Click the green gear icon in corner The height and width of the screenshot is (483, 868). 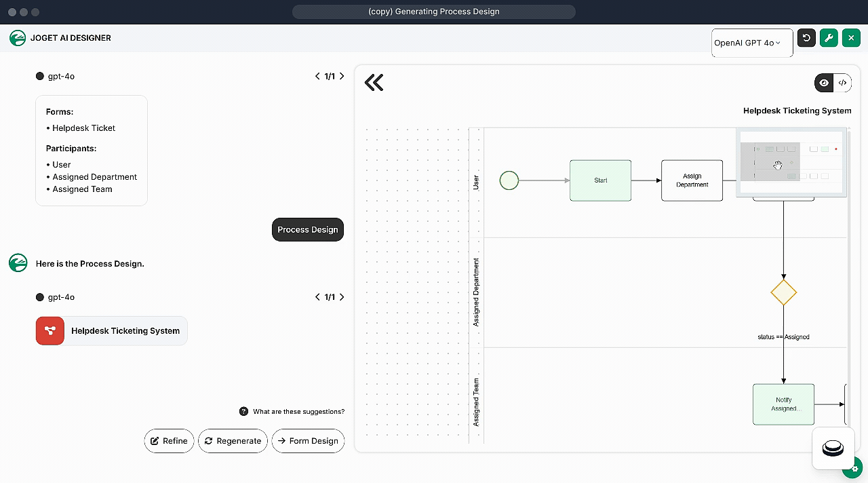tap(854, 469)
